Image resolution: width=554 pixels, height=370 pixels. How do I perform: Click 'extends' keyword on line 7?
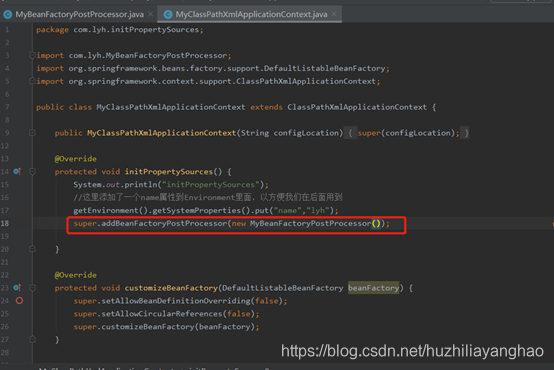pyautogui.click(x=266, y=107)
